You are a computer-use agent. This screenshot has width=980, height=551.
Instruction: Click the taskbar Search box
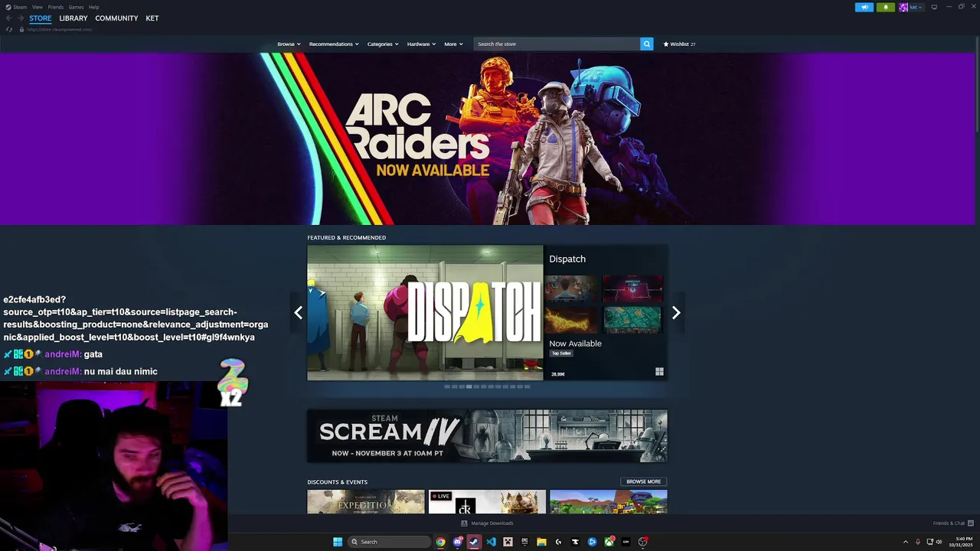389,542
